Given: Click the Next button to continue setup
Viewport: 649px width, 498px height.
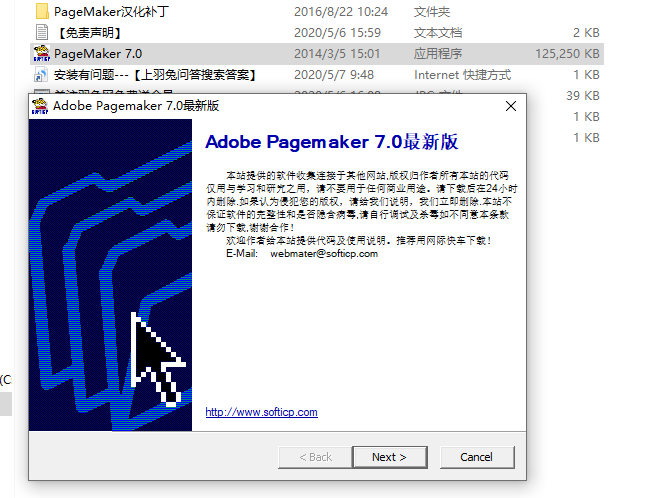Looking at the screenshot, I should tap(389, 457).
